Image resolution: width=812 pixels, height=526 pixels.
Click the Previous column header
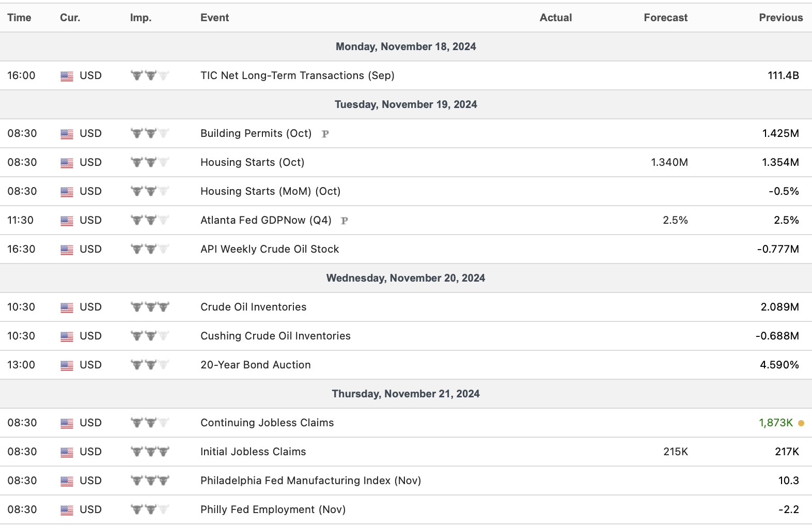click(x=780, y=18)
